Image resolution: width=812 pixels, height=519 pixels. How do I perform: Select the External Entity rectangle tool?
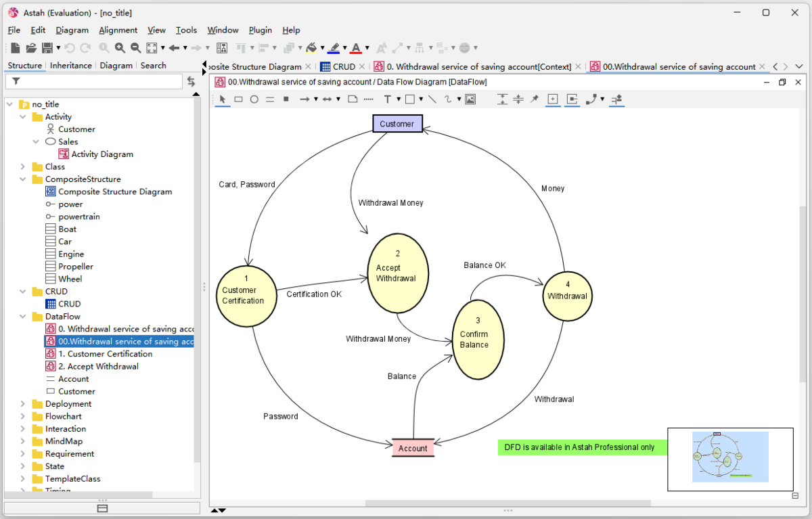coord(238,99)
